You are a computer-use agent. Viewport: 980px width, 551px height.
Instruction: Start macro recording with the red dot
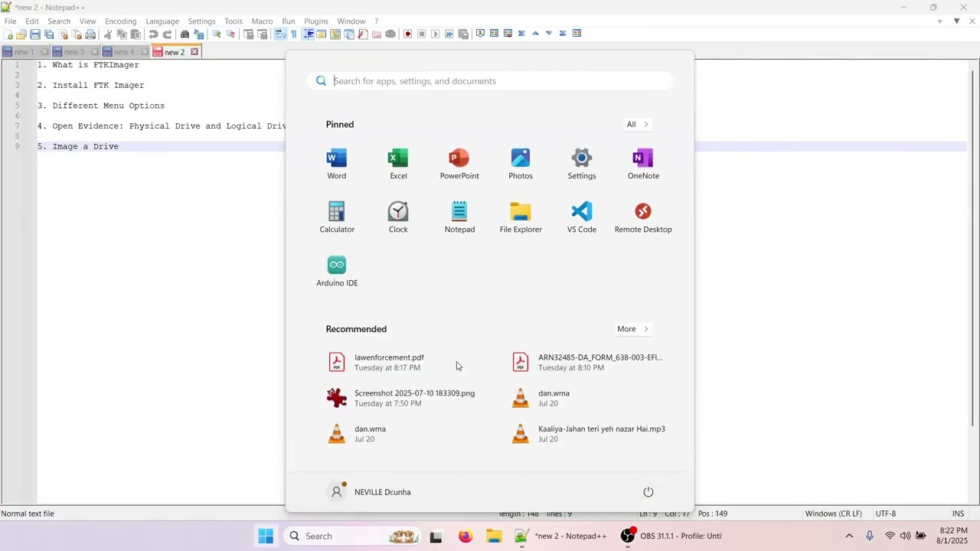click(408, 34)
